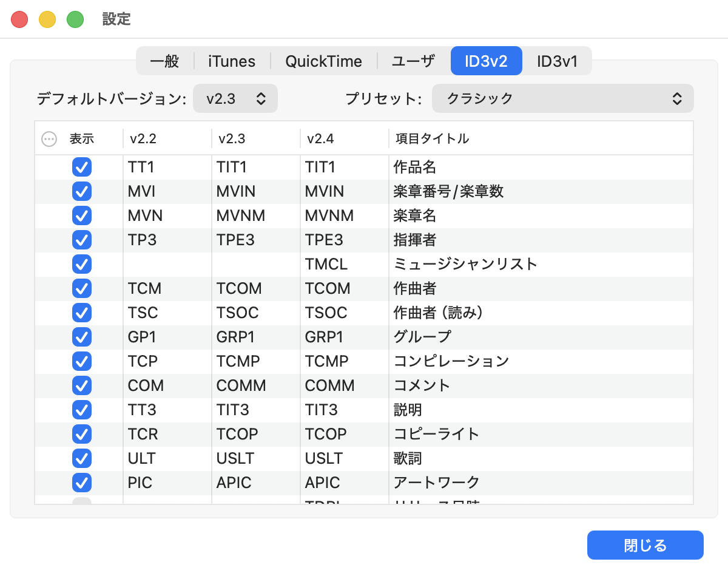Toggle the アートワーク checkbox
728x573 pixels.
[x=82, y=483]
